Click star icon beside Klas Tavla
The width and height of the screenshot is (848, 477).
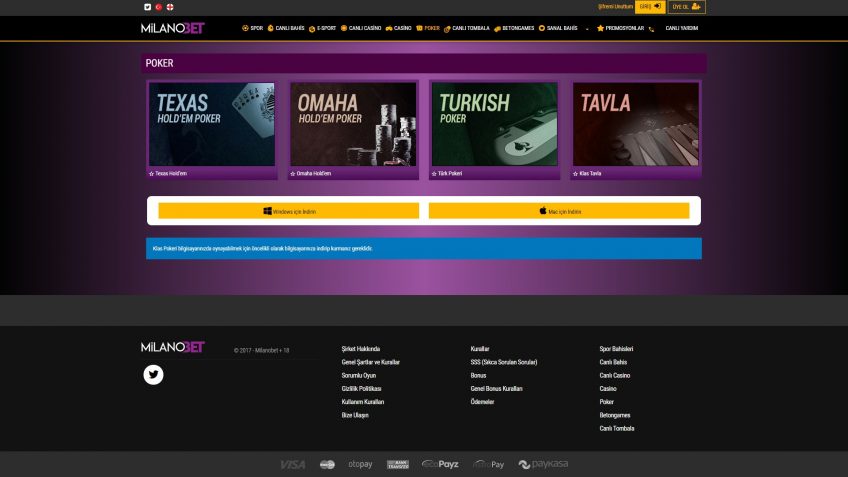point(575,174)
